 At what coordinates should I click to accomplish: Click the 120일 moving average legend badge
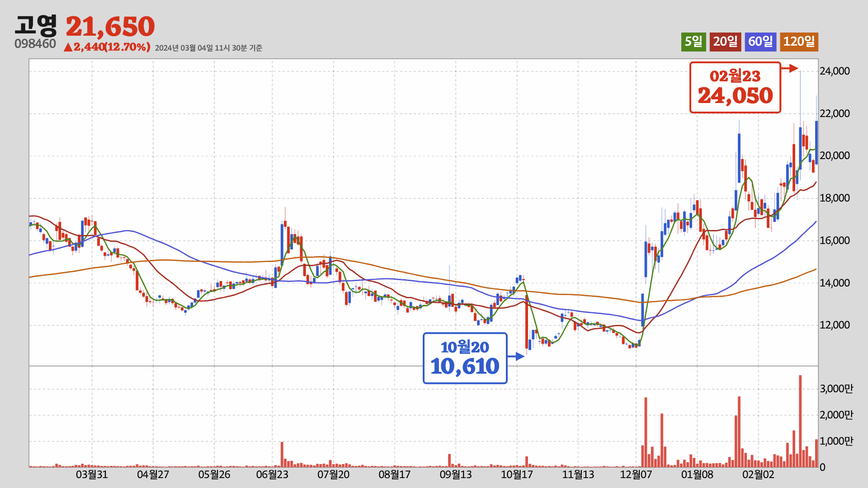(799, 42)
